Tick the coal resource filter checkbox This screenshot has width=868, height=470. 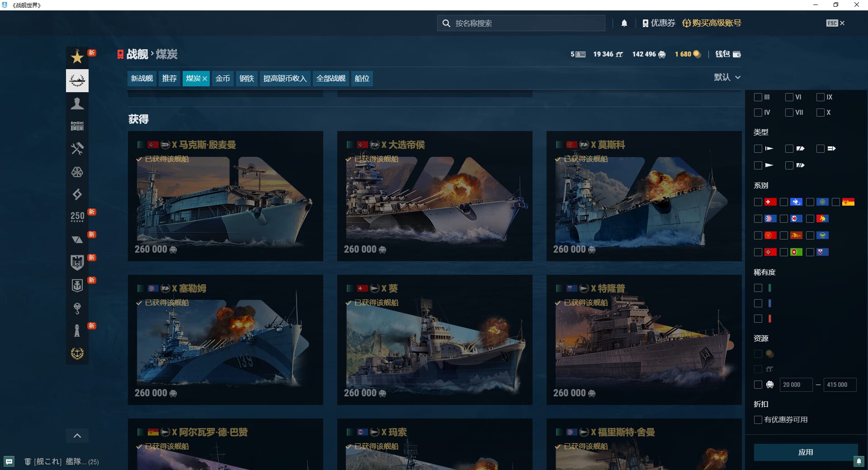coord(758,385)
